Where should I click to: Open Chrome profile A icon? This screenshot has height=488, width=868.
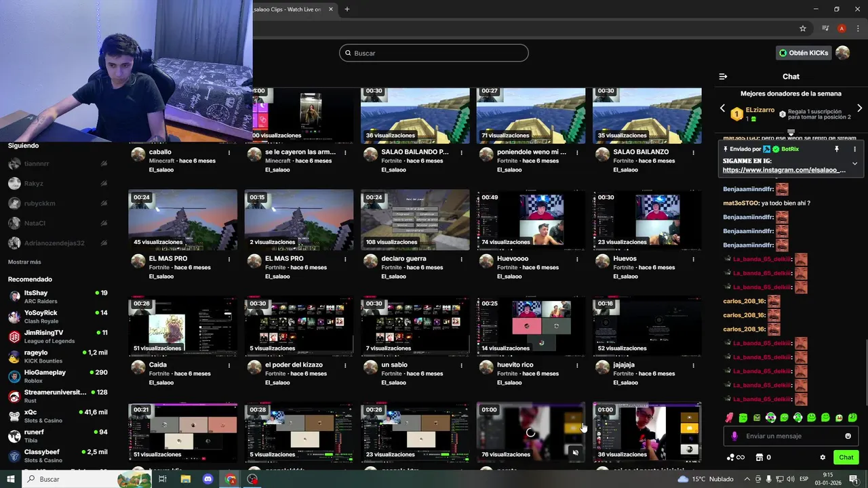(x=842, y=28)
